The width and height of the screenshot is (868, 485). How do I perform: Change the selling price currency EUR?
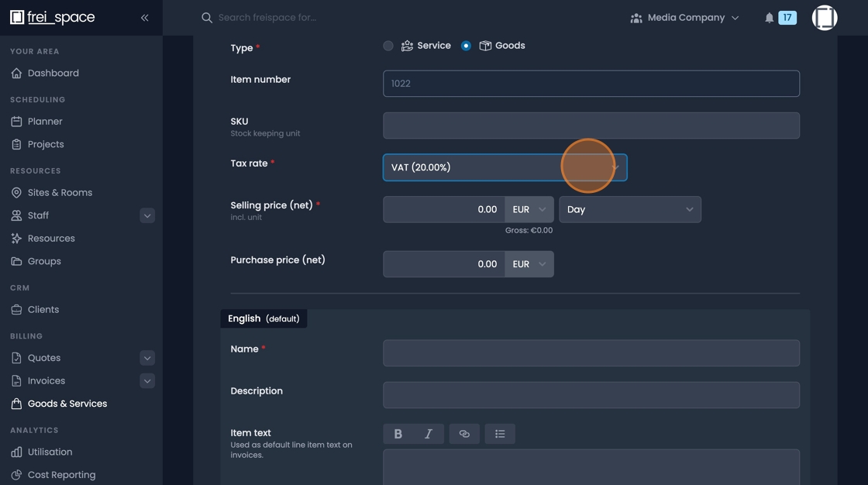coord(529,209)
